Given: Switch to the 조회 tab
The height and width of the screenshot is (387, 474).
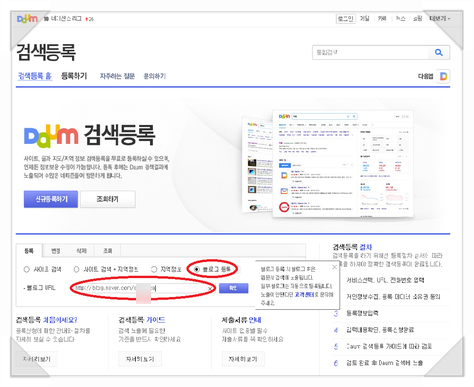Looking at the screenshot, I should [108, 251].
